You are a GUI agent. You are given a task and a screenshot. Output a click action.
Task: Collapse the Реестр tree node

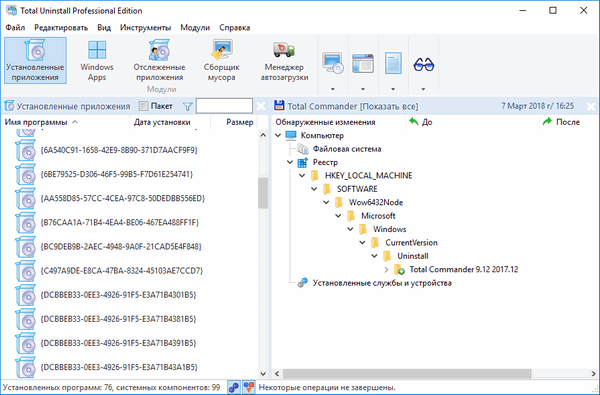pos(290,162)
